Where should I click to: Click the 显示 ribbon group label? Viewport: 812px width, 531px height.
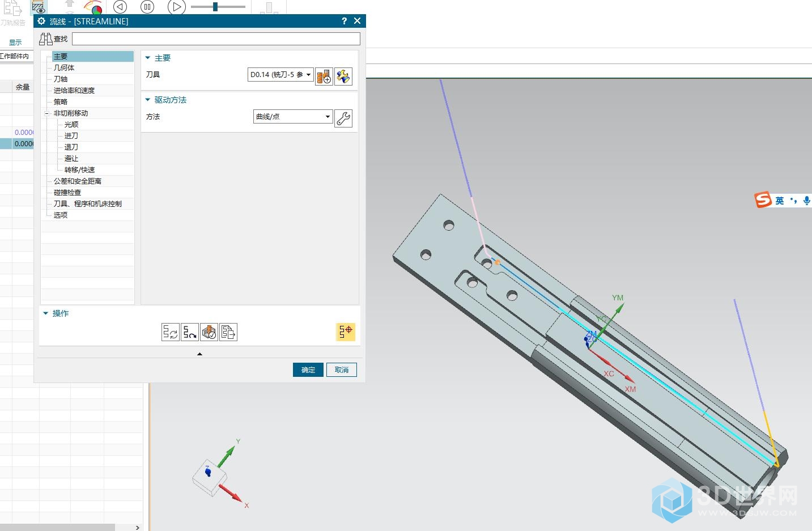pos(15,43)
